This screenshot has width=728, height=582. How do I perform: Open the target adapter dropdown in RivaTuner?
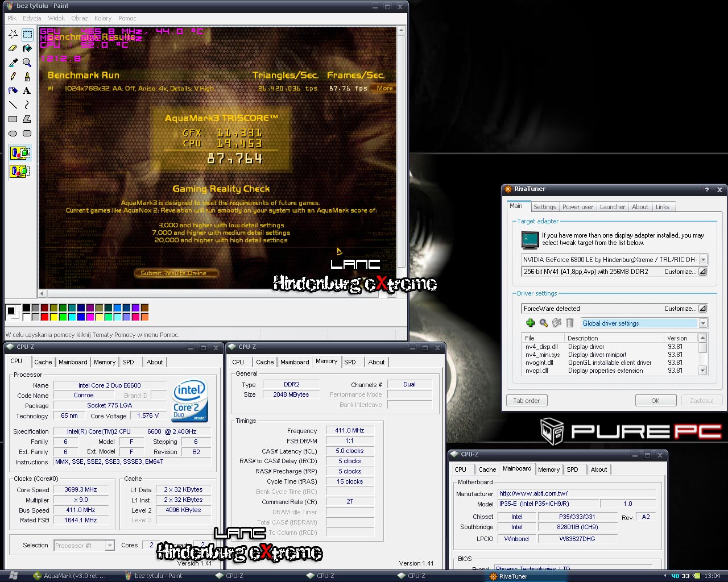(703, 259)
